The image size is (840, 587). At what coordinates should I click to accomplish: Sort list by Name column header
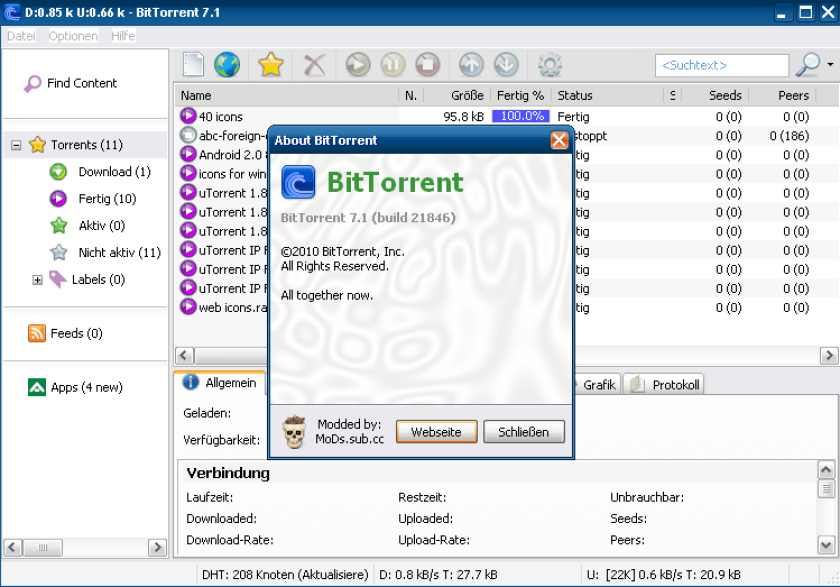point(287,95)
